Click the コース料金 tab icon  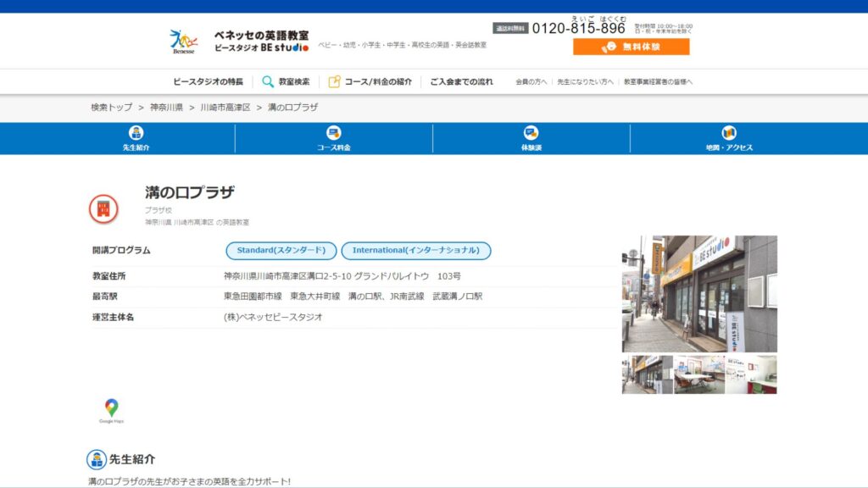pyautogui.click(x=333, y=133)
